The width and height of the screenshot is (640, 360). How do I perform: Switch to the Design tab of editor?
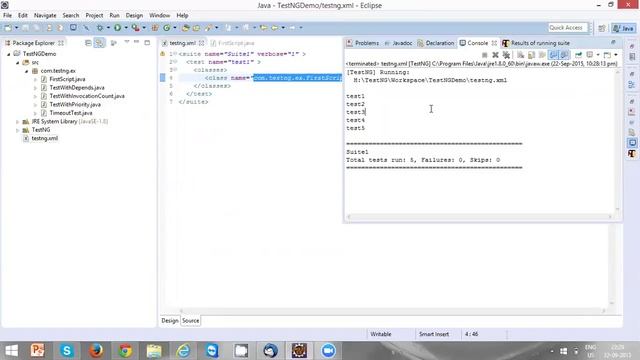coord(170,321)
